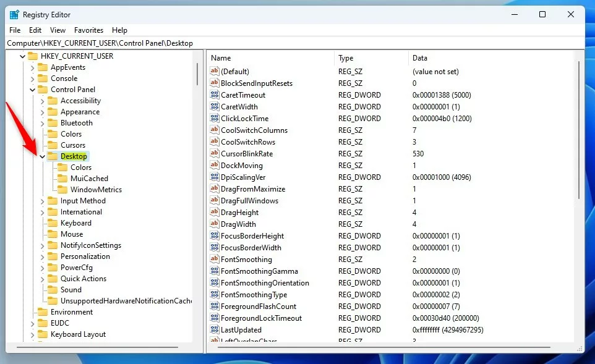595x364 pixels.
Task: Select the Cursors key
Action: coord(73,145)
